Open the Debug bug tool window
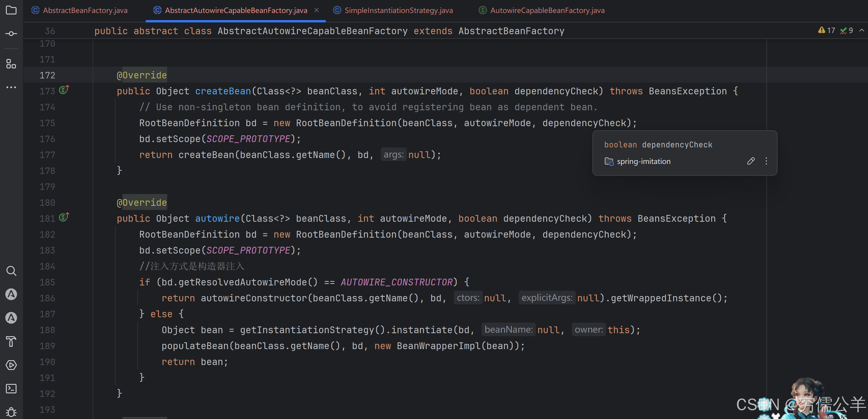This screenshot has height=419, width=868. (11, 412)
